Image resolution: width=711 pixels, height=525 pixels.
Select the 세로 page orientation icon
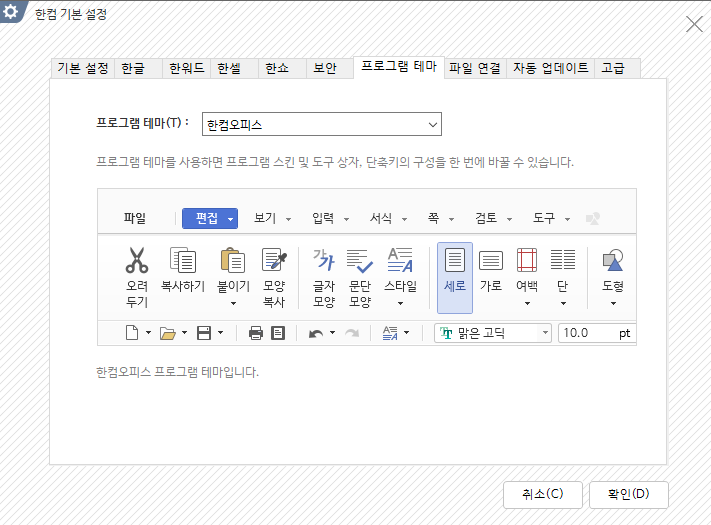(x=455, y=260)
